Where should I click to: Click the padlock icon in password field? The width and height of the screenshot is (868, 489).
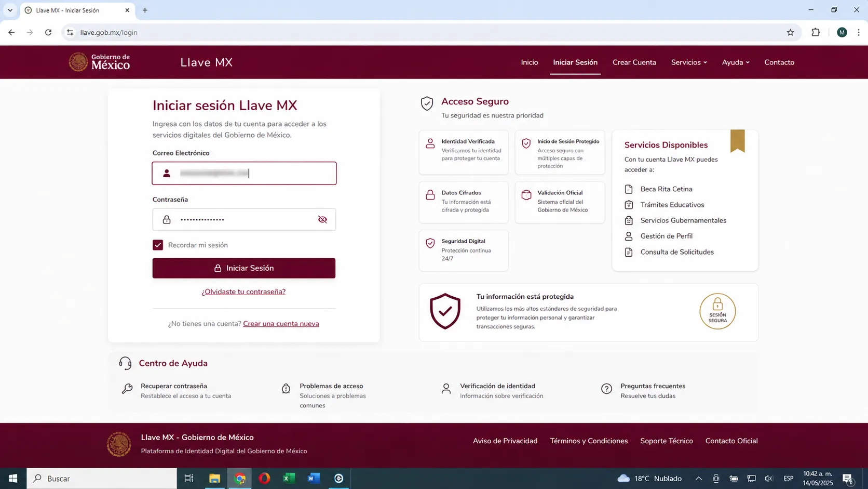[167, 220]
